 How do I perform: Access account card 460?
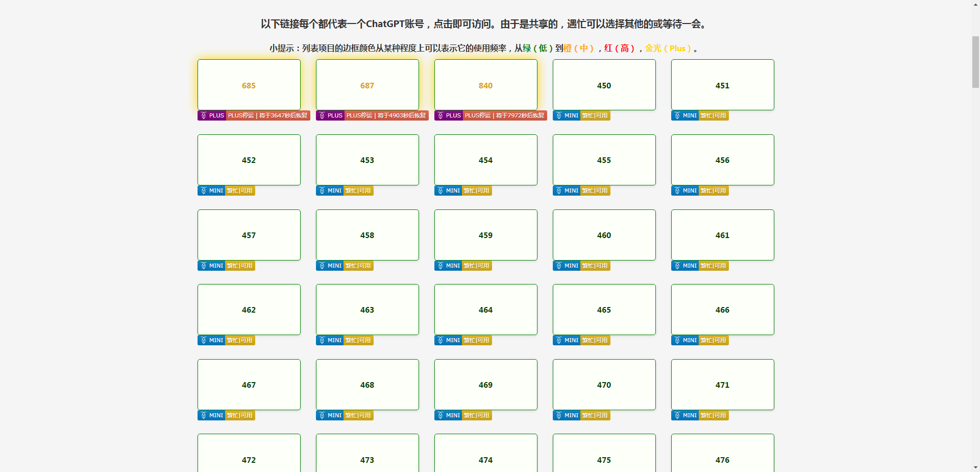(604, 235)
